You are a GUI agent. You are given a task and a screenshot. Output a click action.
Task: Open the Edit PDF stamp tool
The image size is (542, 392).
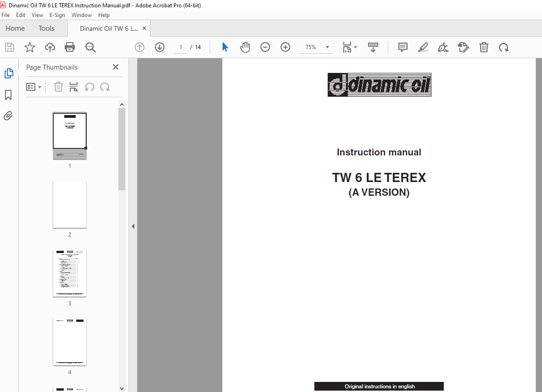tap(463, 47)
